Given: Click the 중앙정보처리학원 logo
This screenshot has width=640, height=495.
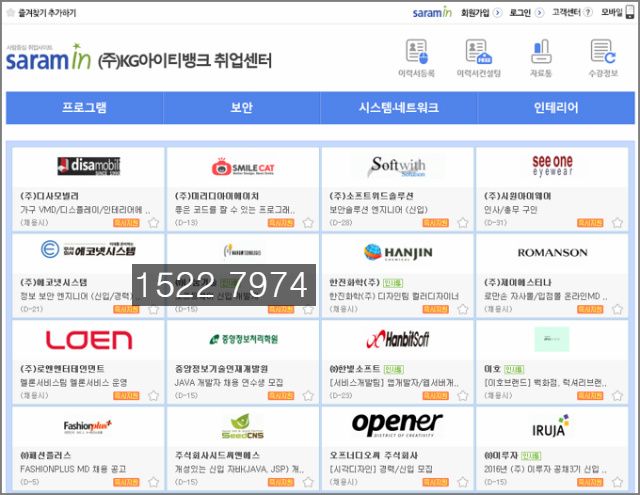Looking at the screenshot, I should (x=243, y=339).
